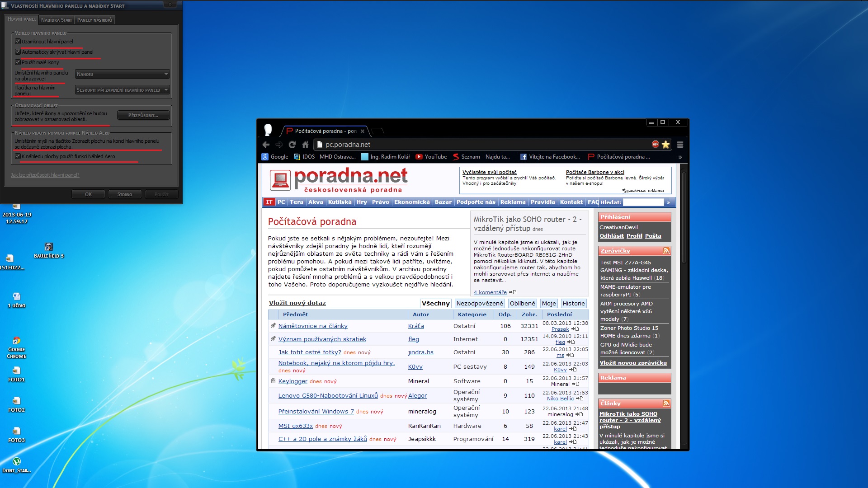Open Battlefield 3 desktop icon
This screenshot has width=868, height=488.
pyautogui.click(x=49, y=247)
